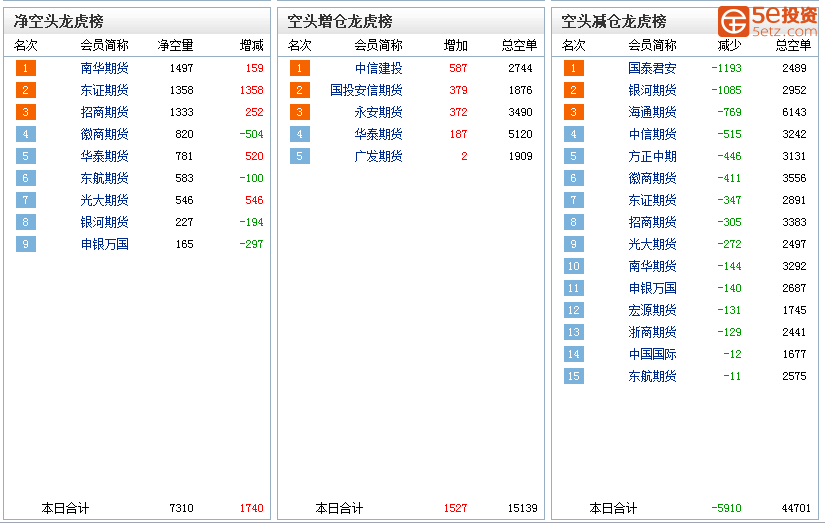Open 中信期货 link
Viewport: 825px width, 523px height.
point(652,134)
